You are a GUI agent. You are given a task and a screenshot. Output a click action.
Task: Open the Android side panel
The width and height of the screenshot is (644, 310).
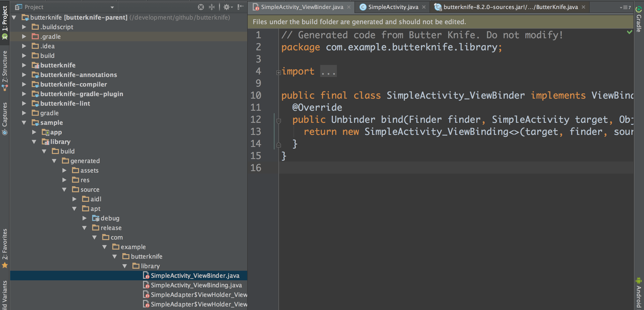(639, 293)
